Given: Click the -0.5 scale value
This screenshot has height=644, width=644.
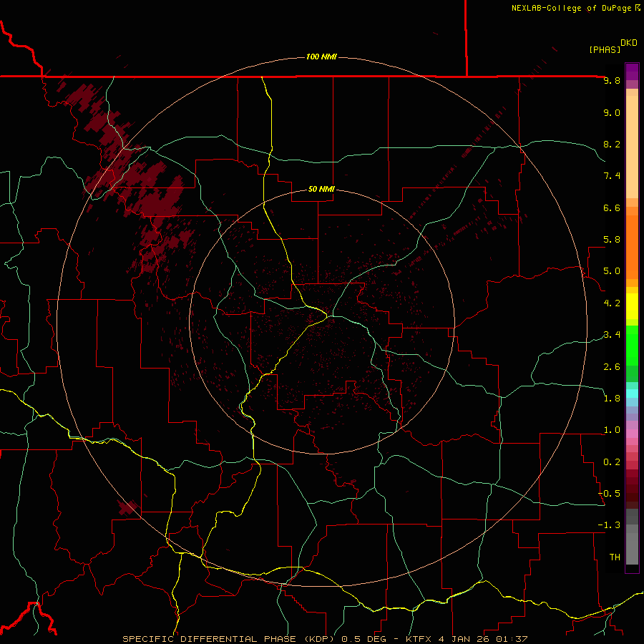Looking at the screenshot, I should [609, 493].
